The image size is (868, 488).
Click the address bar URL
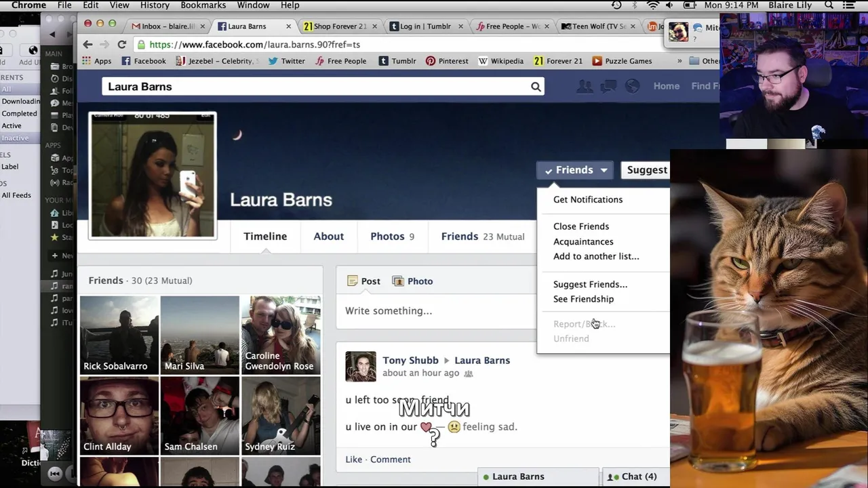point(254,45)
